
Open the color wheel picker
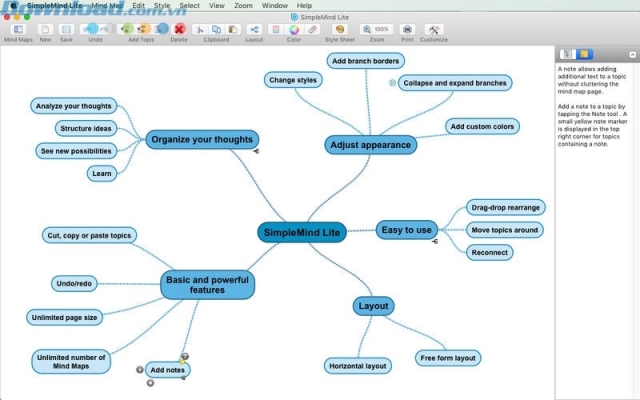tap(294, 29)
